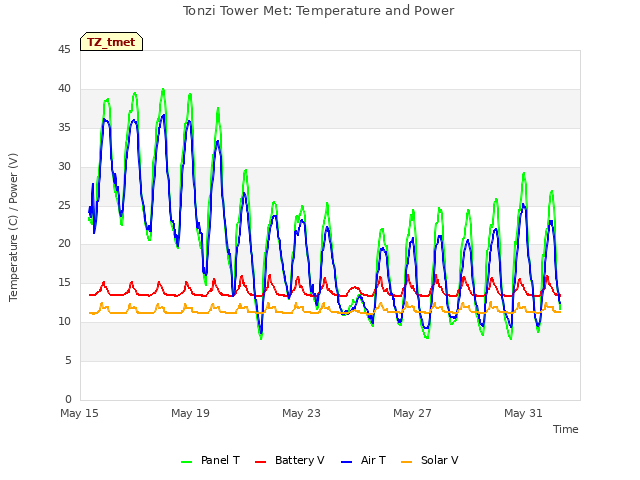Click the 20 y-axis tick label

(x=64, y=243)
